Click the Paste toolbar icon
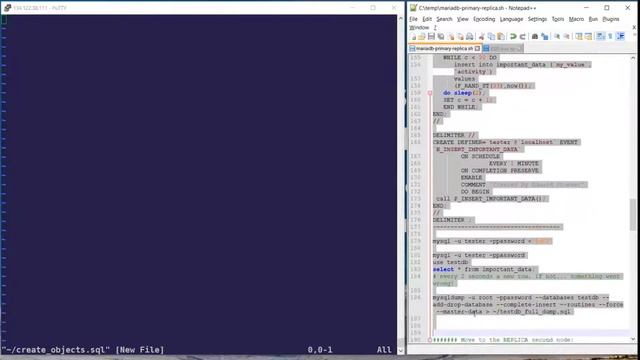The image size is (640, 360). tap(501, 37)
